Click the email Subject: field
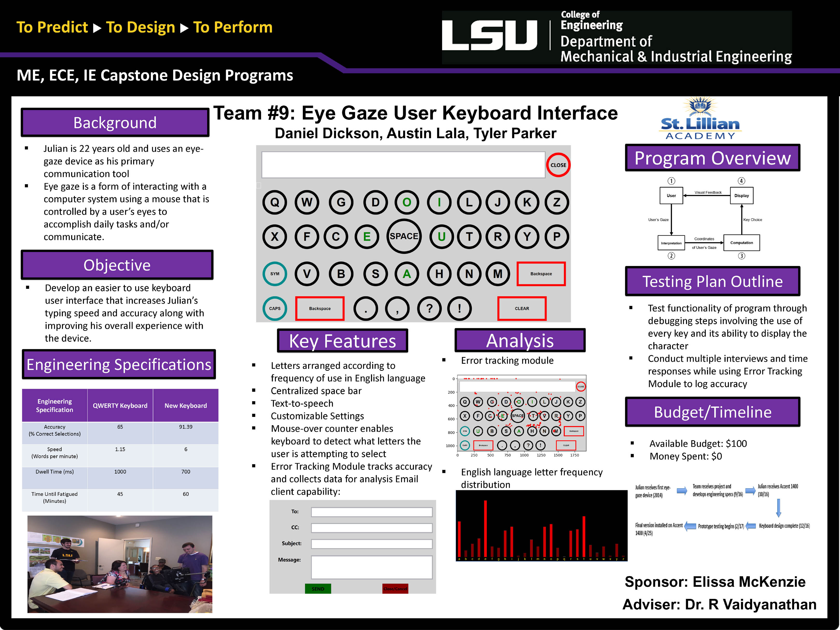840x630 pixels. click(372, 544)
